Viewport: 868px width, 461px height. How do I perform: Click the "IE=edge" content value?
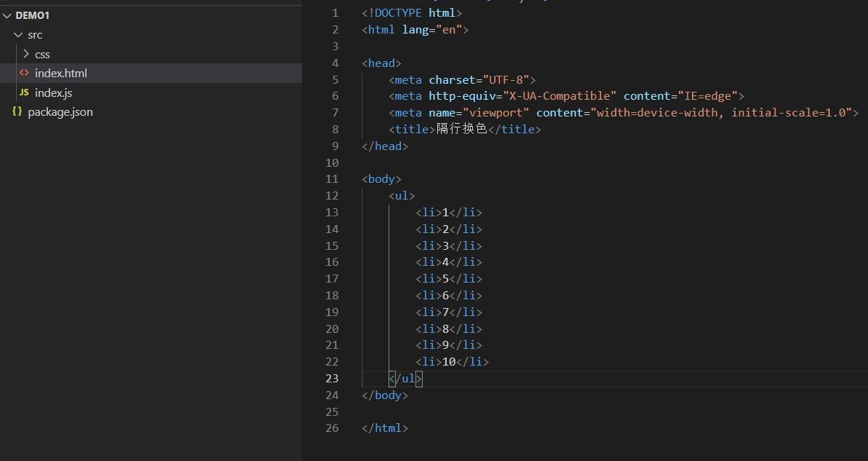coord(707,96)
